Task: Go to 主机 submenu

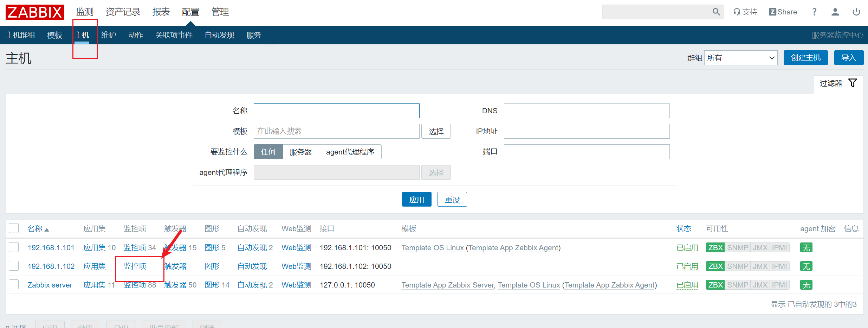Action: pyautogui.click(x=82, y=35)
